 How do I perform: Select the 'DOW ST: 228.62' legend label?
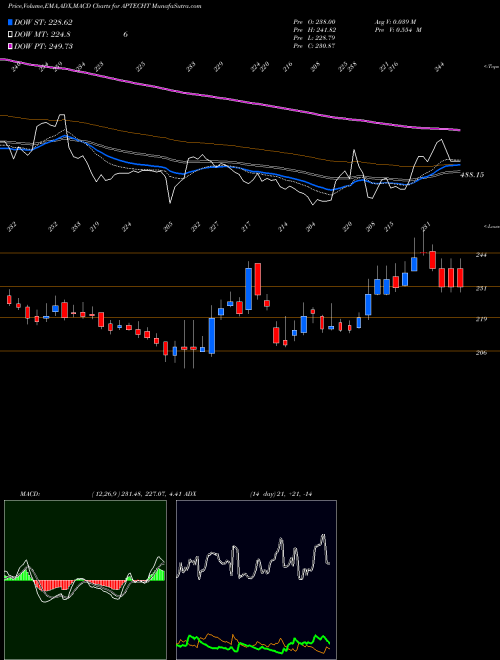(x=43, y=22)
